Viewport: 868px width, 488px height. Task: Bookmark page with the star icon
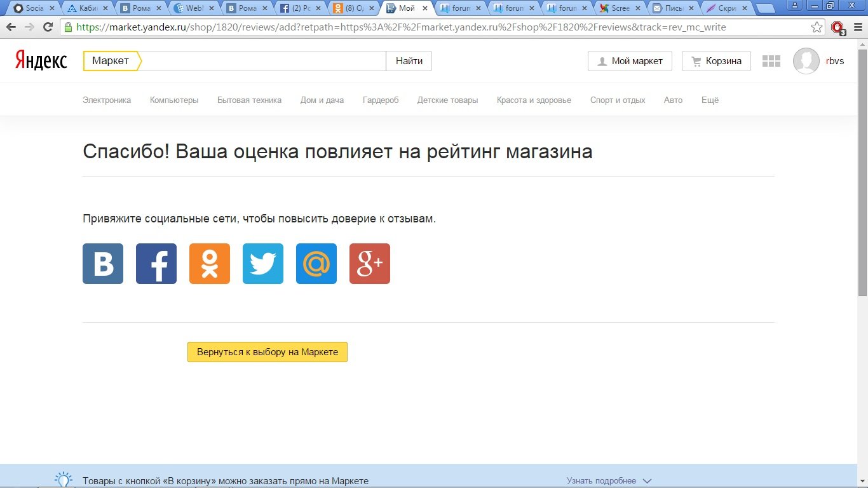(817, 27)
